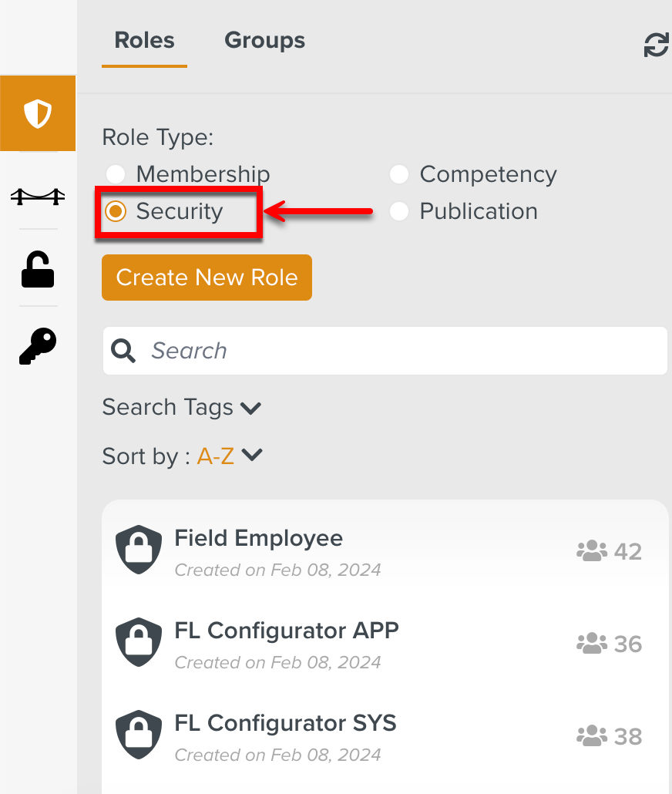Click the magnifier icon in the search bar

click(x=123, y=351)
